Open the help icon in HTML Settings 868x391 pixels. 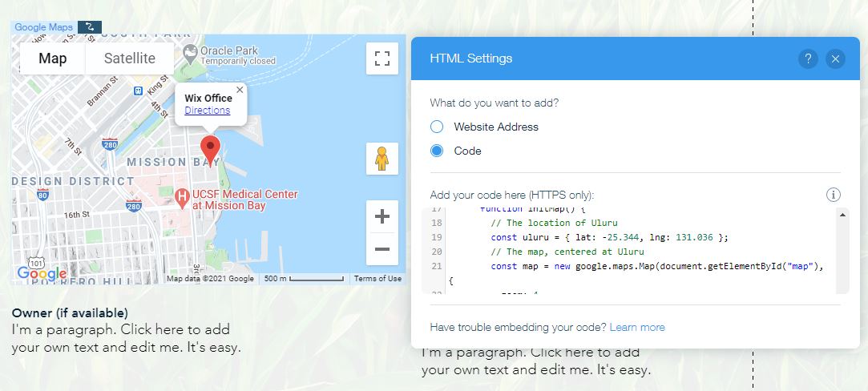[x=808, y=58]
